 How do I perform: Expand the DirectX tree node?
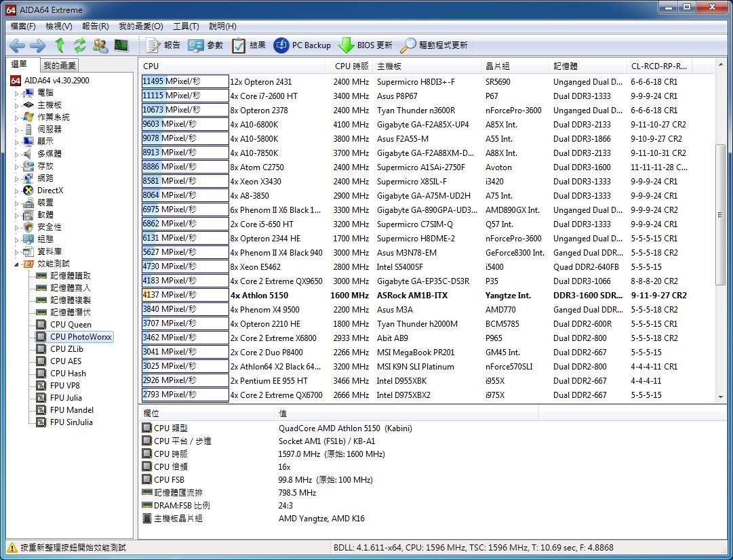[x=16, y=191]
